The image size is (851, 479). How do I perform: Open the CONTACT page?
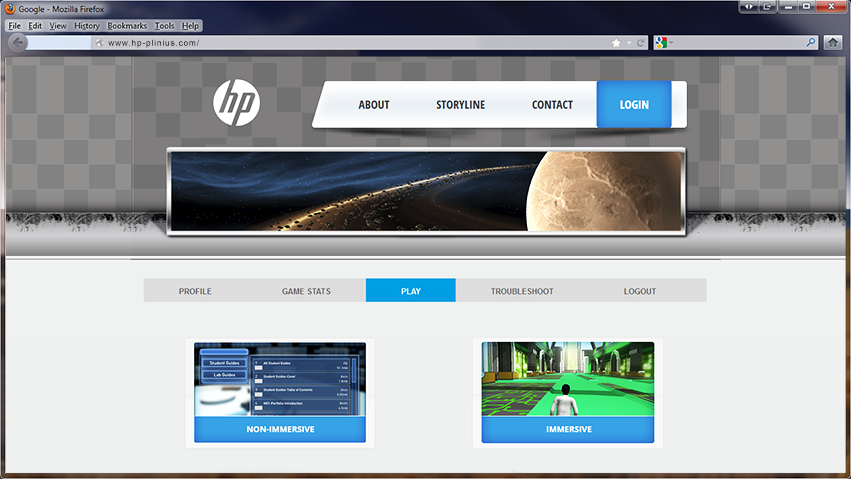[552, 105]
